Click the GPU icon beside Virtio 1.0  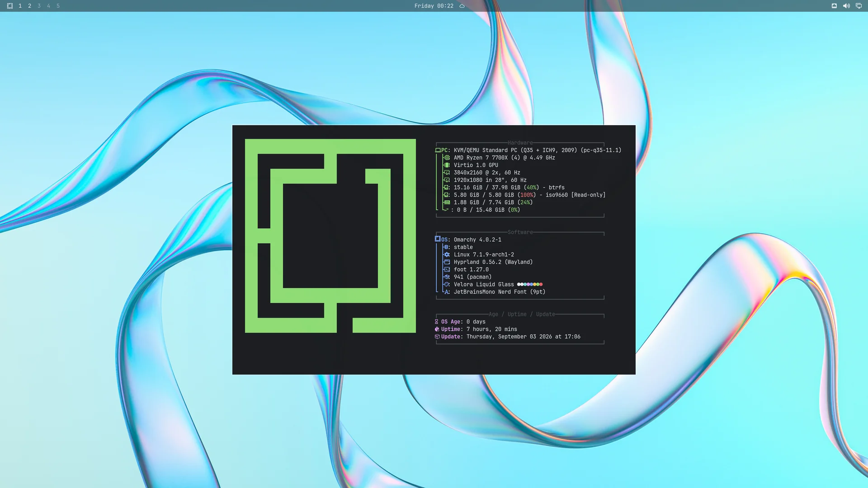coord(447,165)
